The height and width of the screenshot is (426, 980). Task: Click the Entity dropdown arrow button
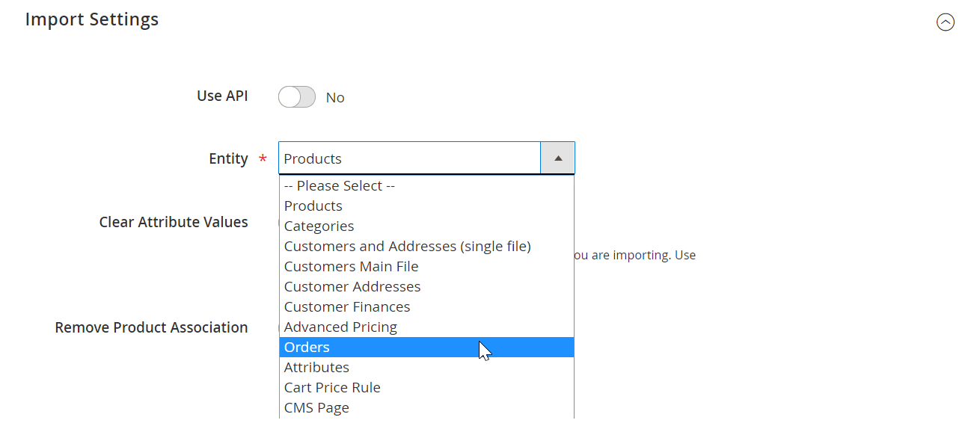coord(557,158)
